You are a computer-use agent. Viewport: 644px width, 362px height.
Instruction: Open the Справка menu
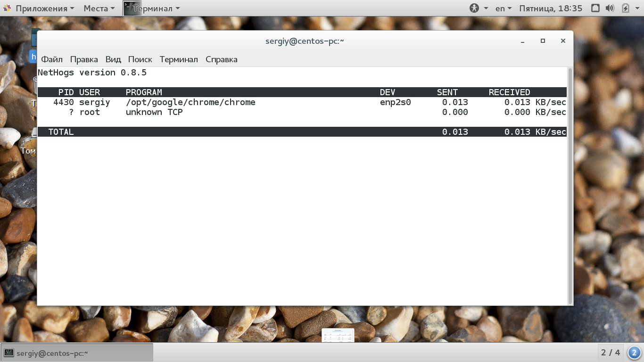[222, 59]
